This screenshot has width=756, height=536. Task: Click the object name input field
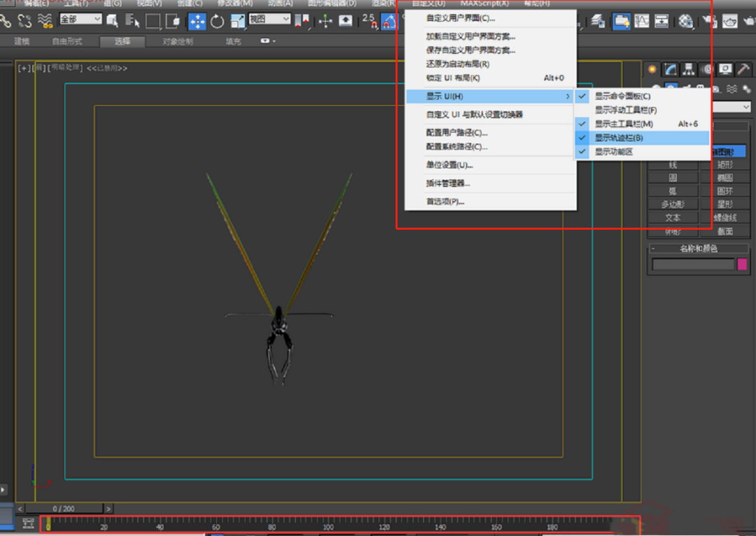click(693, 264)
